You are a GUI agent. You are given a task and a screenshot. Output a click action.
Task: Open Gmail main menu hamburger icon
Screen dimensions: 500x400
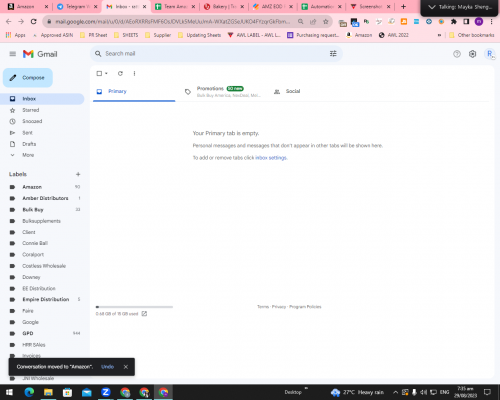pyautogui.click(x=13, y=54)
